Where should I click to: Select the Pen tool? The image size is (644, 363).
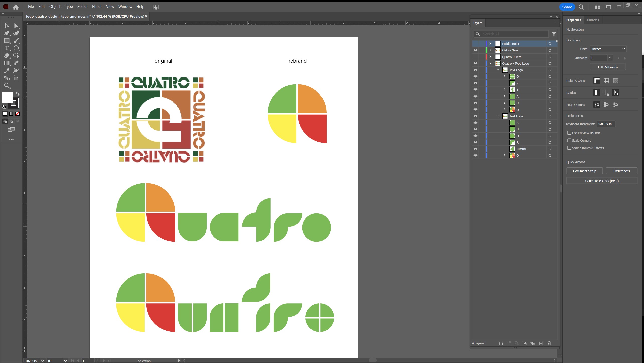(x=7, y=33)
